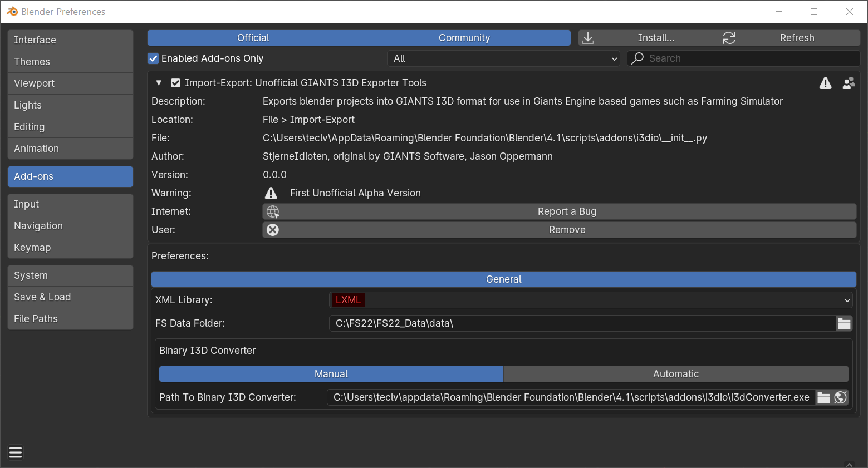The image size is (868, 468).
Task: Select the Add-ons preferences section
Action: coord(70,176)
